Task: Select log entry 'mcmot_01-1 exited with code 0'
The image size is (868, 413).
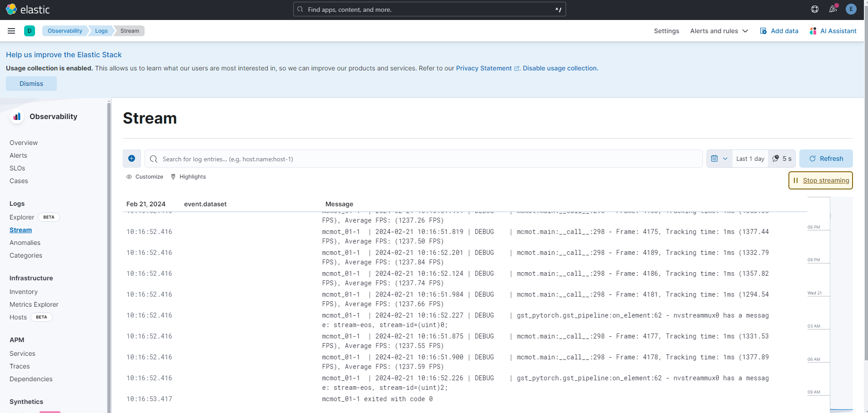Action: coord(465,399)
